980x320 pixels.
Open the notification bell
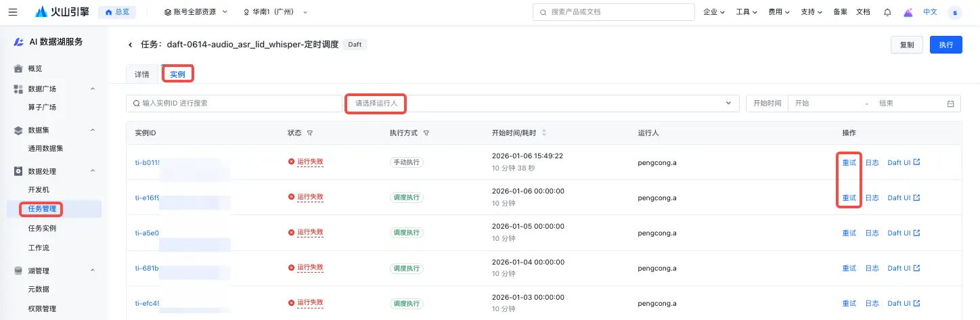887,12
